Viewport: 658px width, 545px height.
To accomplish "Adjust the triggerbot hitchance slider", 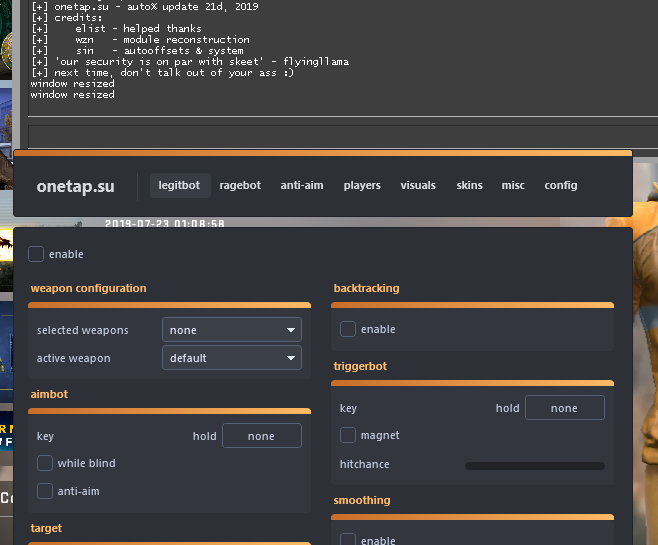I will tap(534, 465).
